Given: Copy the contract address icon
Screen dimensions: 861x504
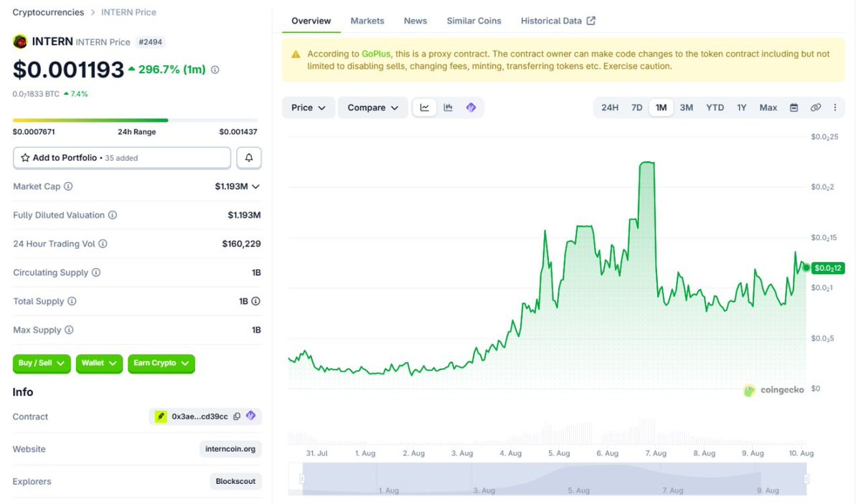Looking at the screenshot, I should click(237, 417).
